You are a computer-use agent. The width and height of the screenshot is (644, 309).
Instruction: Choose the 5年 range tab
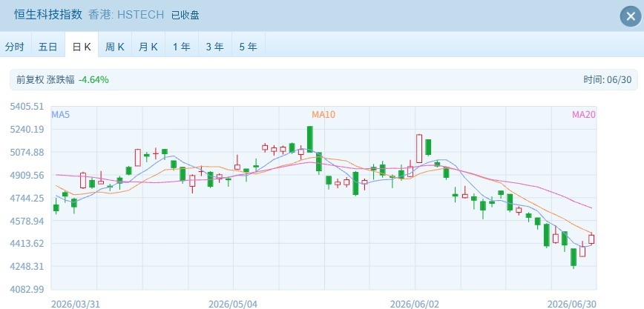248,47
